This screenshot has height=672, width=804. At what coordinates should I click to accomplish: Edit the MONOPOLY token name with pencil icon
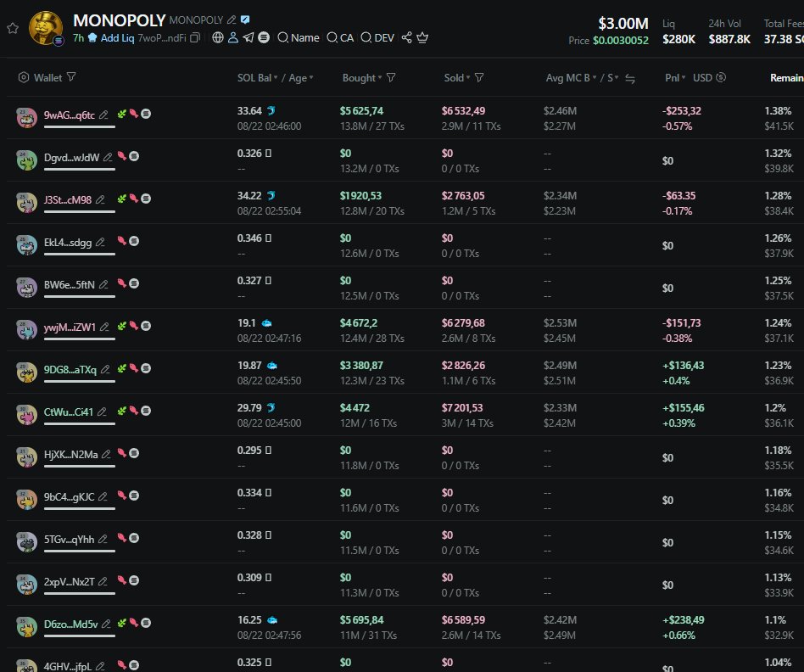(x=232, y=20)
